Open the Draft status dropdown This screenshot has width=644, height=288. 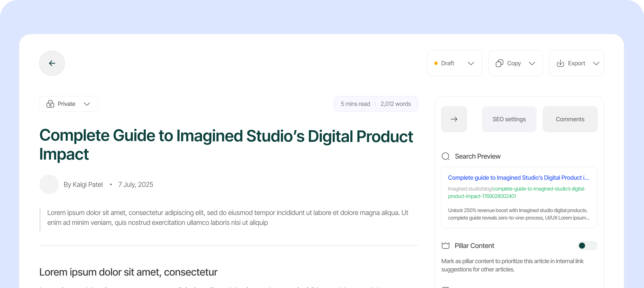[455, 63]
